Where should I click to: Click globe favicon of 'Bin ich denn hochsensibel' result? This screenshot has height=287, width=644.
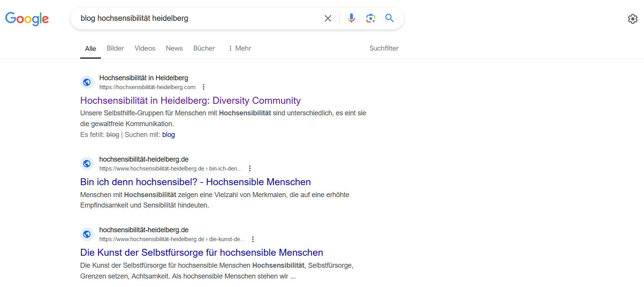pos(87,164)
